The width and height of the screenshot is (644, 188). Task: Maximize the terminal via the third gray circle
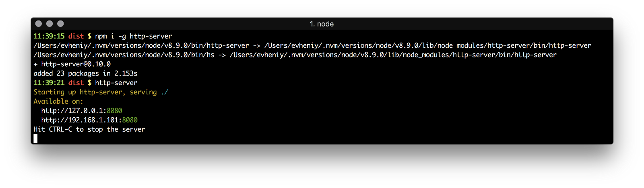pos(60,24)
